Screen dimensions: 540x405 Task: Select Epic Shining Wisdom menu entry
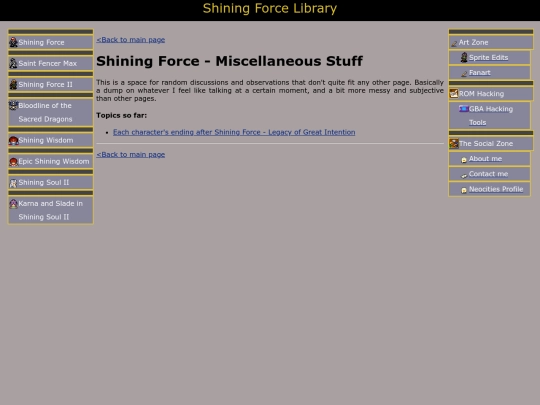[51, 161]
